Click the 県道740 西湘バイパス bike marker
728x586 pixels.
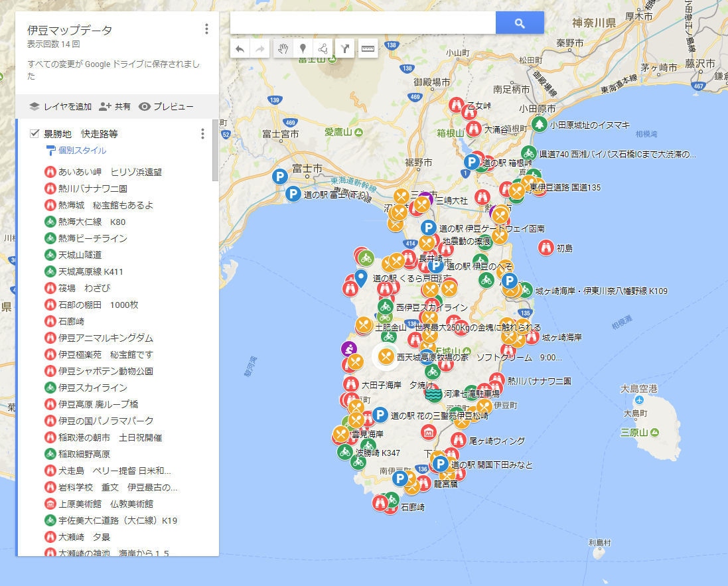click(529, 154)
